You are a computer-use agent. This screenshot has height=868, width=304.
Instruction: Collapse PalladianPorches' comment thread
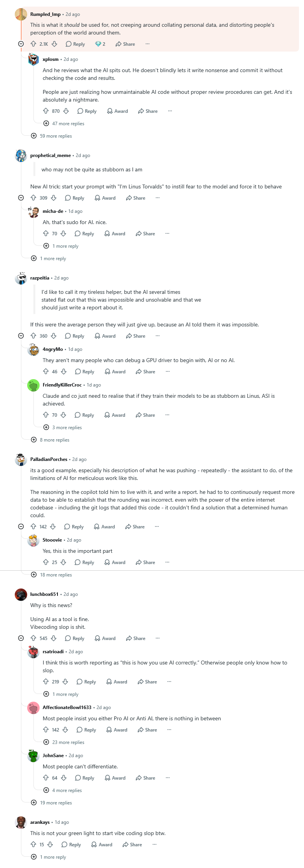tap(21, 526)
